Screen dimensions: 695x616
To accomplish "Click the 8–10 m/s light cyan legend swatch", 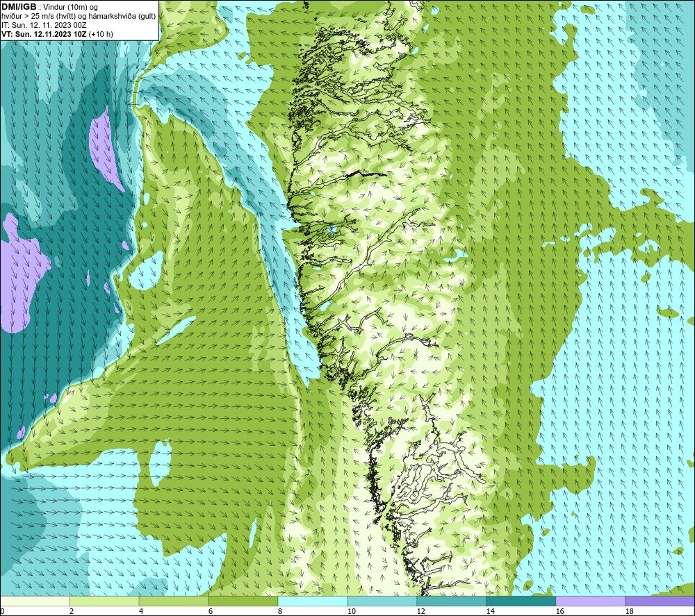I will coord(313,601).
